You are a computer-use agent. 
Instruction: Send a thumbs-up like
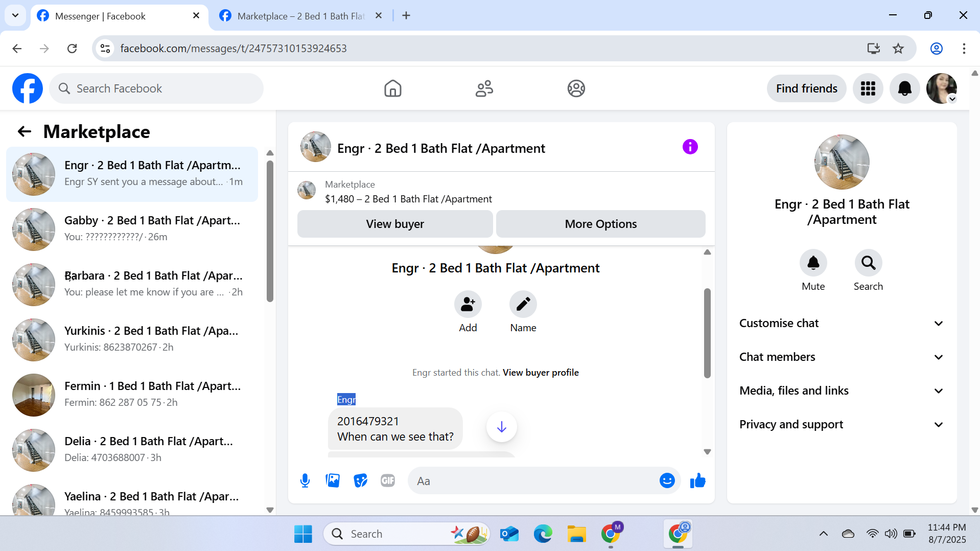pyautogui.click(x=697, y=480)
